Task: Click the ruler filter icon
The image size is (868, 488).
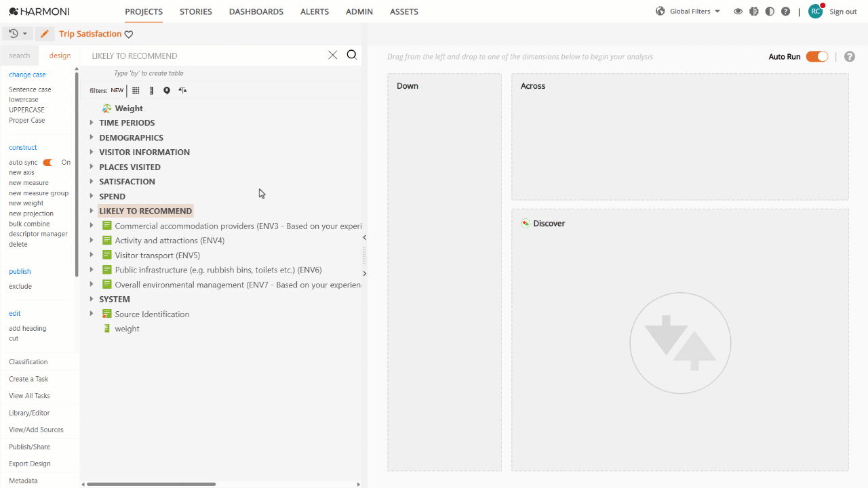Action: (151, 90)
